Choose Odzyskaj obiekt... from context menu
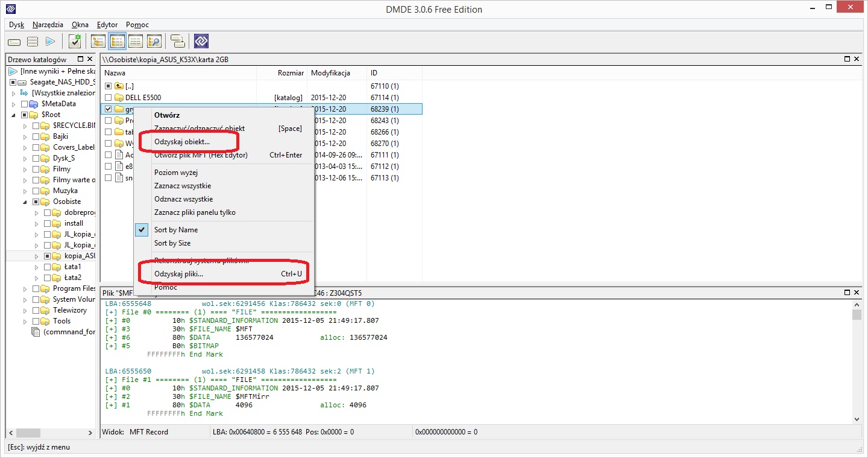 (181, 142)
